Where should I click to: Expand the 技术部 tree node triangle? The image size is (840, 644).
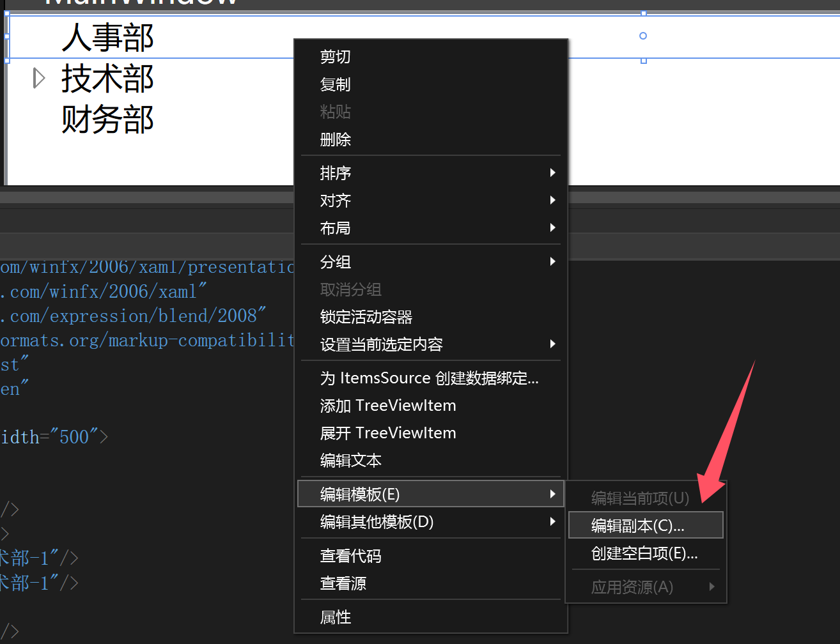tap(39, 78)
